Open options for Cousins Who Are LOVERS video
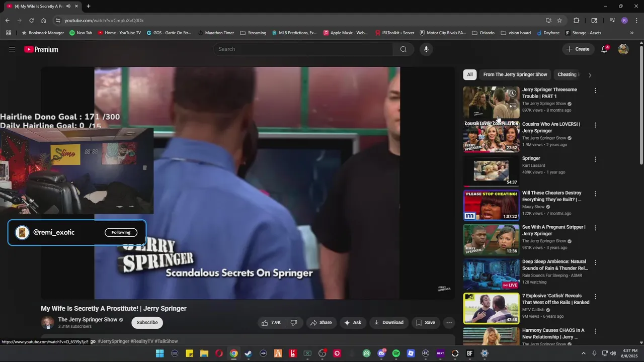The image size is (644, 362). click(x=595, y=125)
